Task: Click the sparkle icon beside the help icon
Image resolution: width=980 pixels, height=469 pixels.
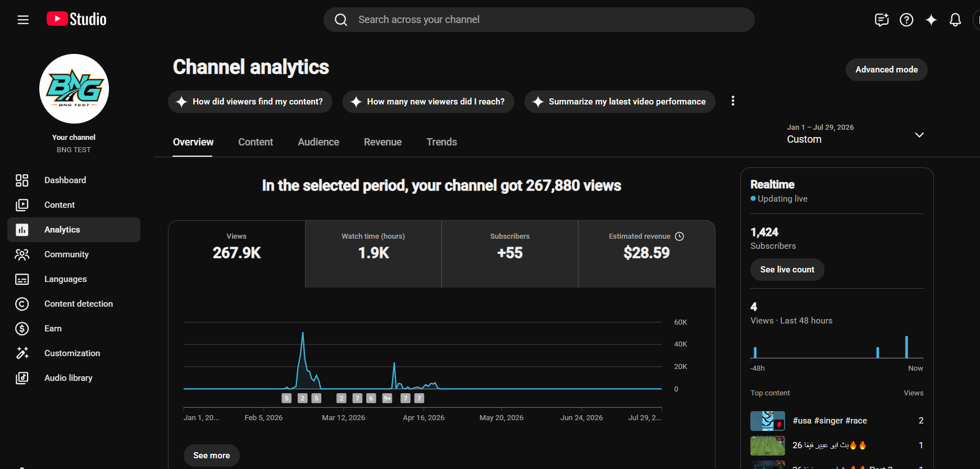Action: pos(931,20)
